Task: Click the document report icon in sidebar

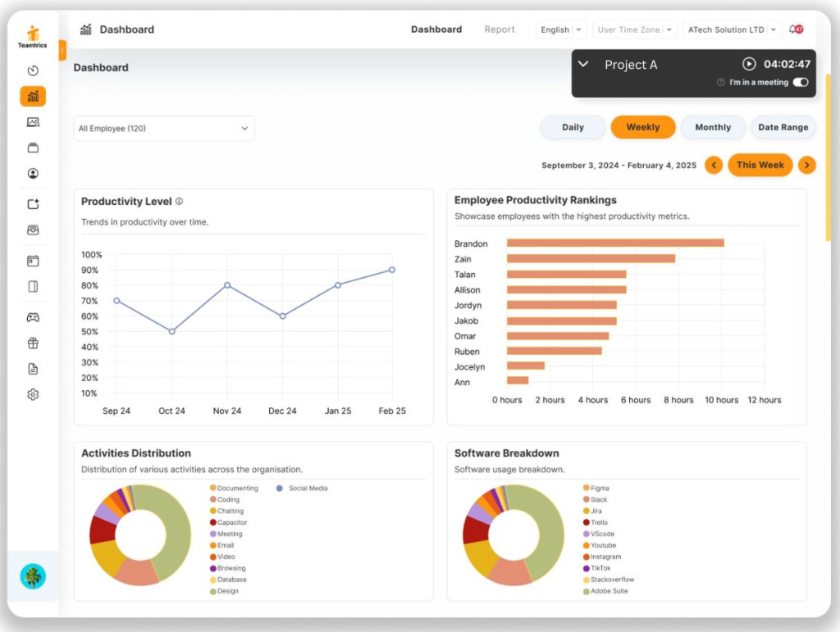Action: click(33, 369)
